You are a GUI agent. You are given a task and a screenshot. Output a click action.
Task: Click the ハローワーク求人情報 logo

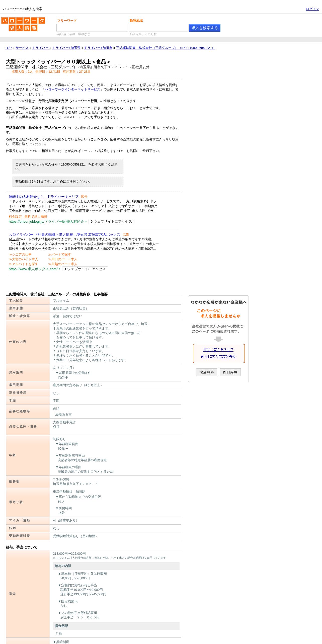click(23, 24)
